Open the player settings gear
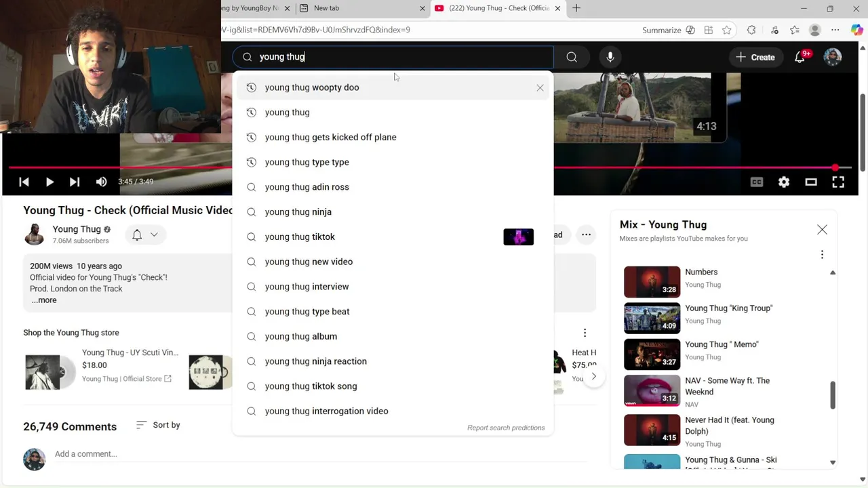 click(784, 182)
